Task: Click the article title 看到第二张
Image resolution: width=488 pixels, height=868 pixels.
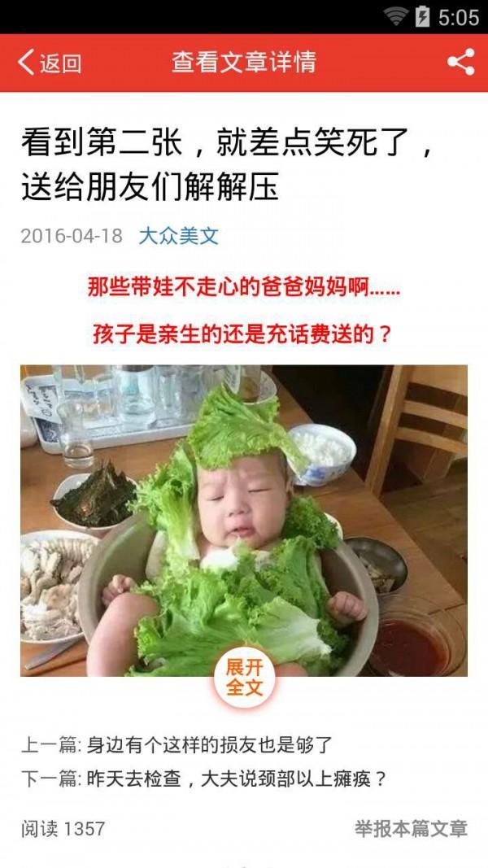Action: 228,165
